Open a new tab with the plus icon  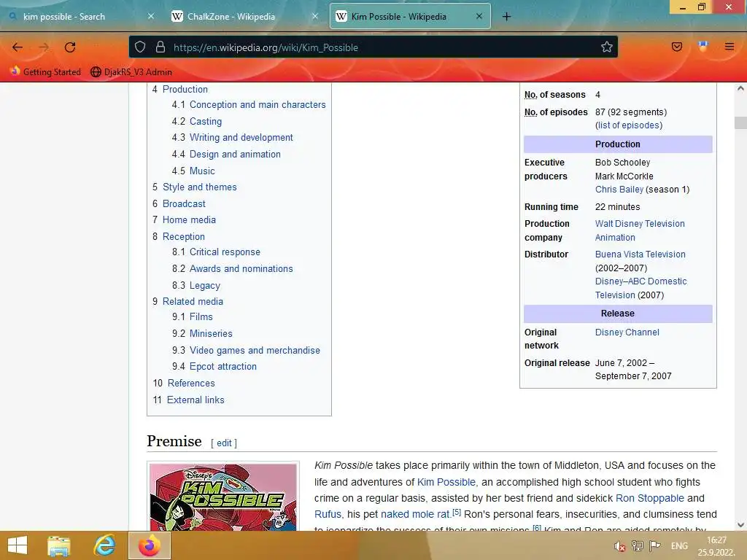coord(506,17)
